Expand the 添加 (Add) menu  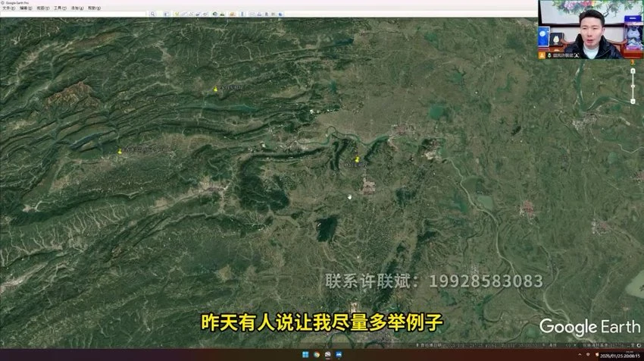74,8
